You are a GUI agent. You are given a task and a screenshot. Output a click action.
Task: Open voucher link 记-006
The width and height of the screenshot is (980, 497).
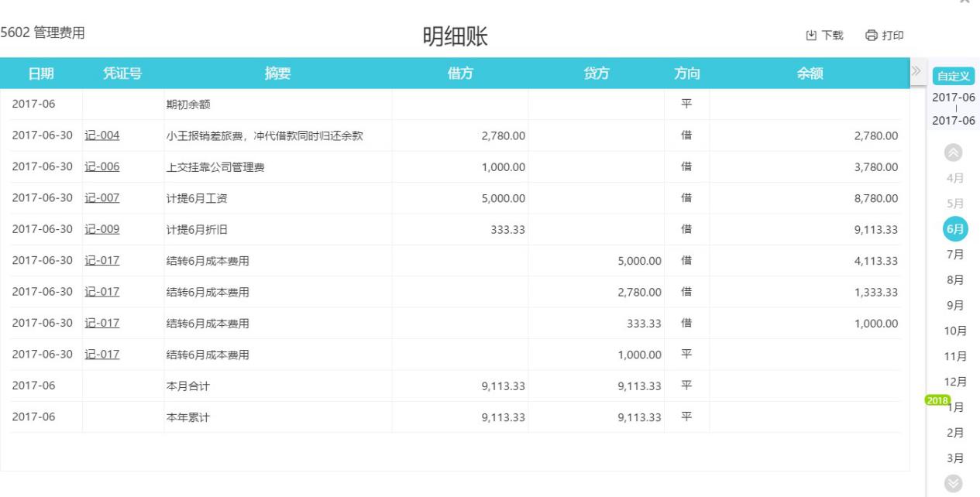[x=101, y=167]
